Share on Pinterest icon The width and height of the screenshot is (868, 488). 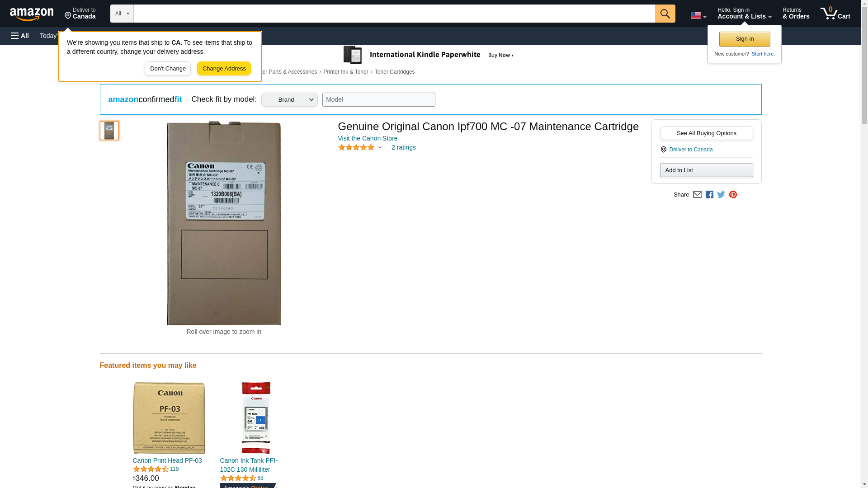tap(733, 195)
